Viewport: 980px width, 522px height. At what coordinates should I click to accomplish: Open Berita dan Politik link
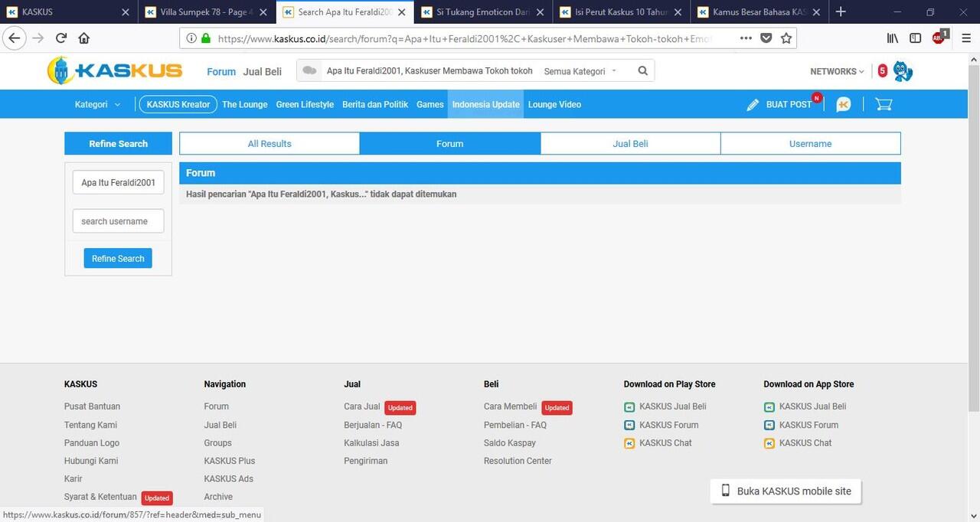coord(375,105)
